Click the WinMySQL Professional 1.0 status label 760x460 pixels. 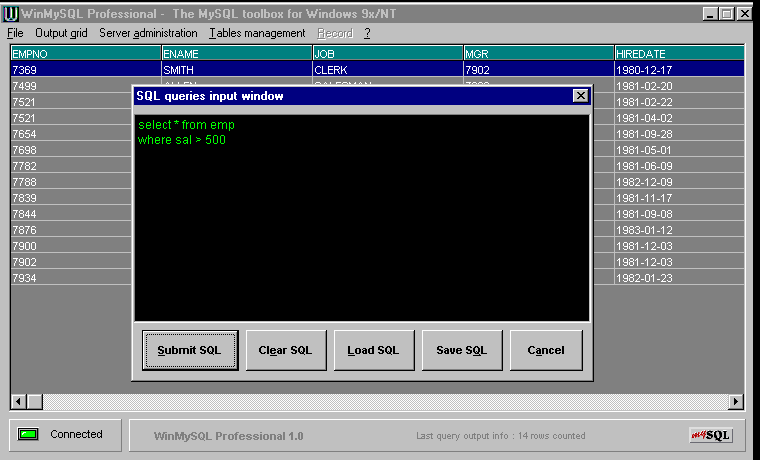pyautogui.click(x=228, y=436)
